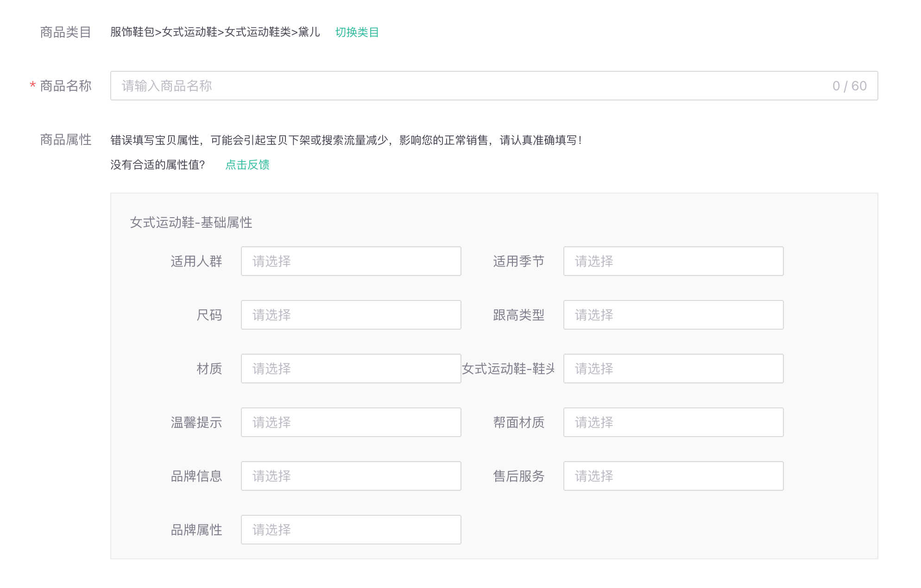Click the 女式运动鞋-基础属性 section heading
The height and width of the screenshot is (588, 921).
(x=191, y=222)
